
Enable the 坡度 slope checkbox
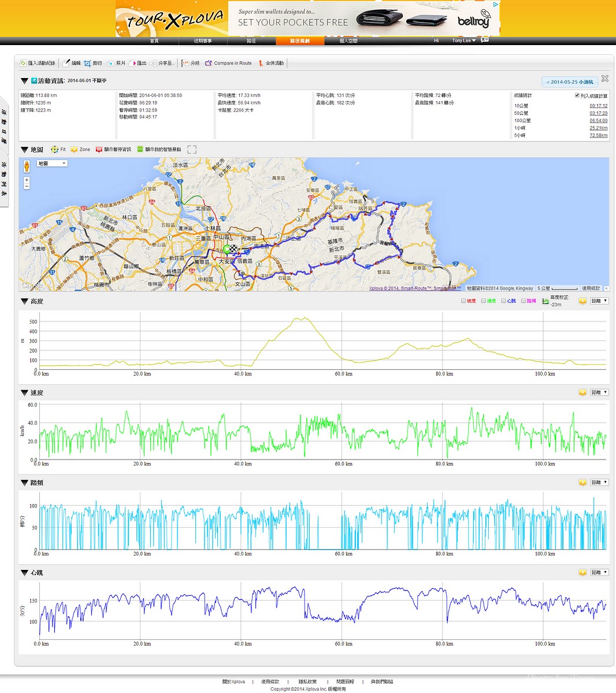coord(463,301)
